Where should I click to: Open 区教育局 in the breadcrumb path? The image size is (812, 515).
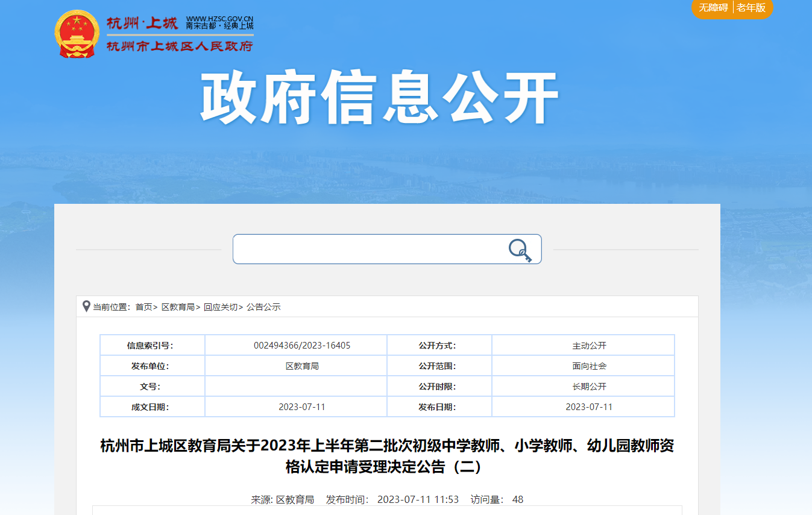178,307
